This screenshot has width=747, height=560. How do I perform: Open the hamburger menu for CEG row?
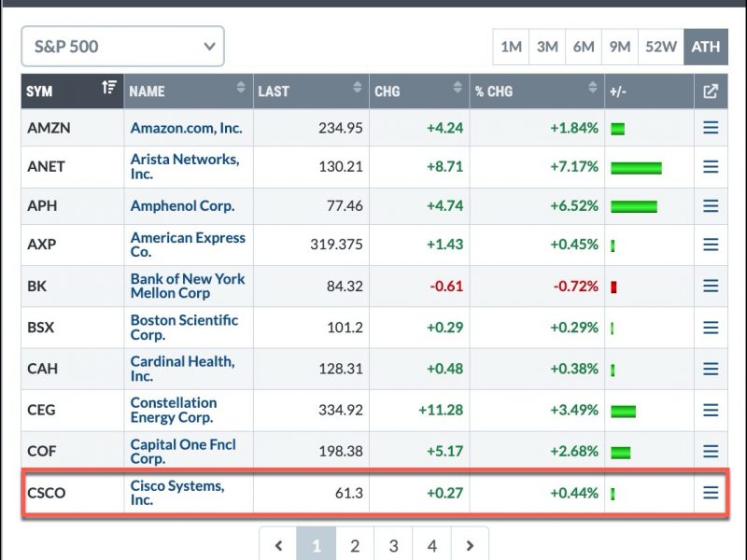(711, 410)
